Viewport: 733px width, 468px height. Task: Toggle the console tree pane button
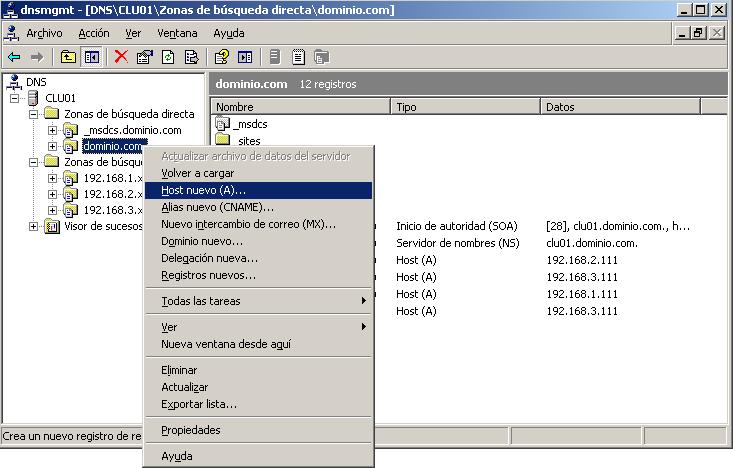pos(92,58)
